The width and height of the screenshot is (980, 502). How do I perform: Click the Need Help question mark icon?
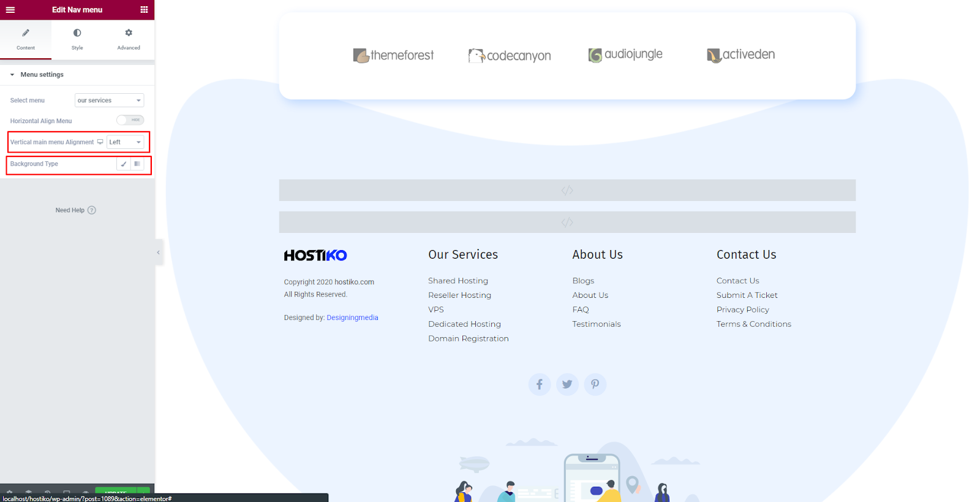[92, 210]
